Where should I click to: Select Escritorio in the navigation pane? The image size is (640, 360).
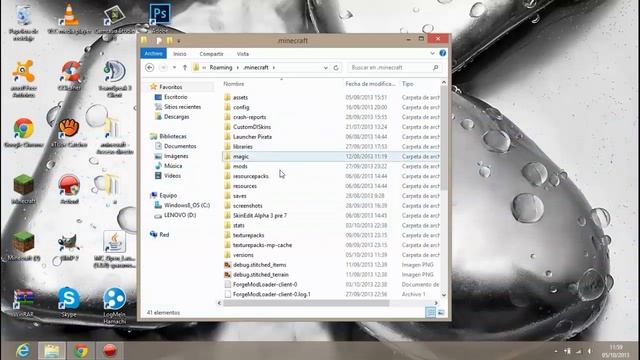click(176, 97)
